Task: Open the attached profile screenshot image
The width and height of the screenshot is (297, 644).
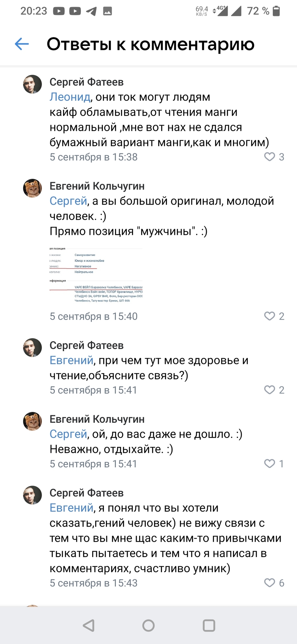Action: 96,275
